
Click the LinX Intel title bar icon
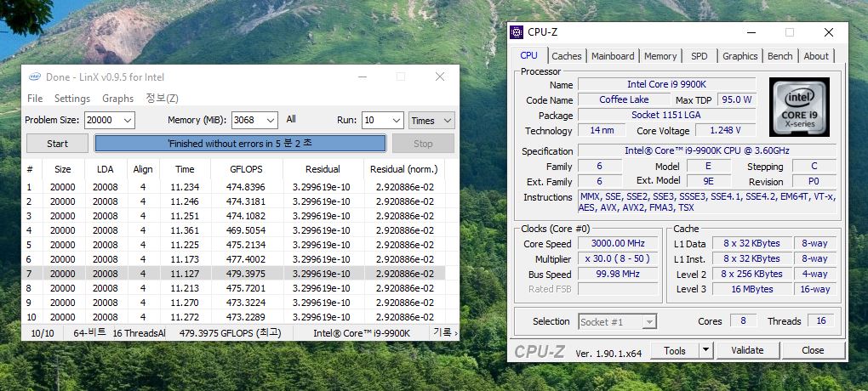tap(34, 76)
